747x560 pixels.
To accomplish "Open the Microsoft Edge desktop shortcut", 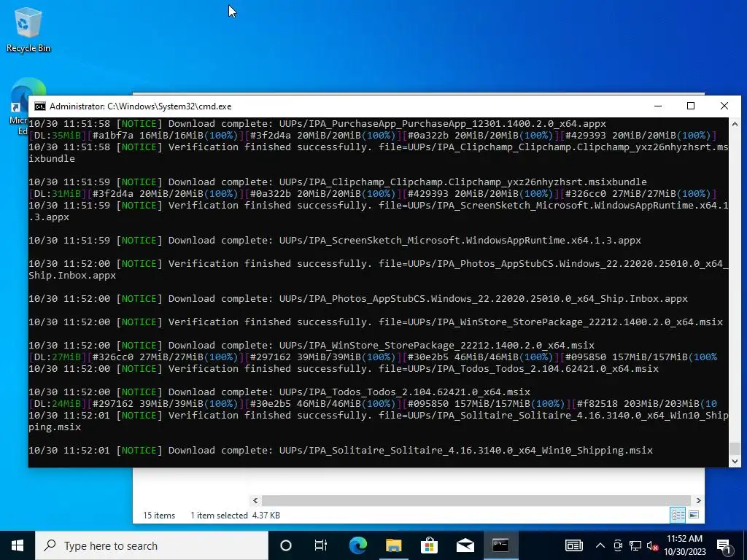I will (x=19, y=107).
